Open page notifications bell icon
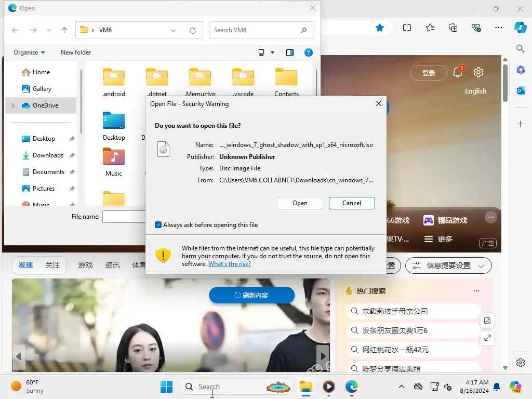 458,71
